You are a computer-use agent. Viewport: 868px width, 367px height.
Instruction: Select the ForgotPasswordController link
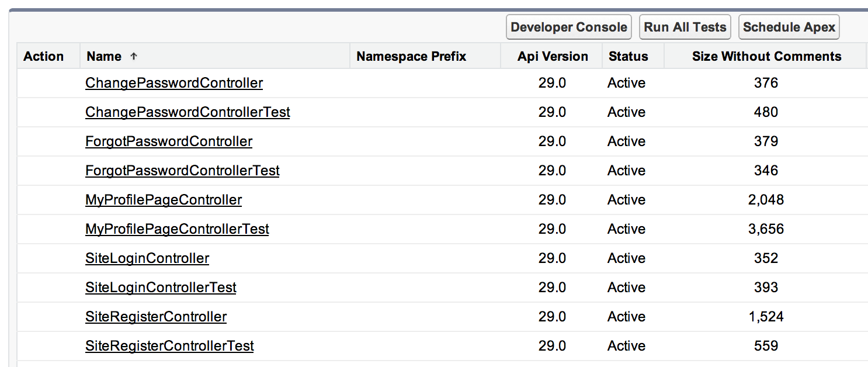click(x=169, y=141)
